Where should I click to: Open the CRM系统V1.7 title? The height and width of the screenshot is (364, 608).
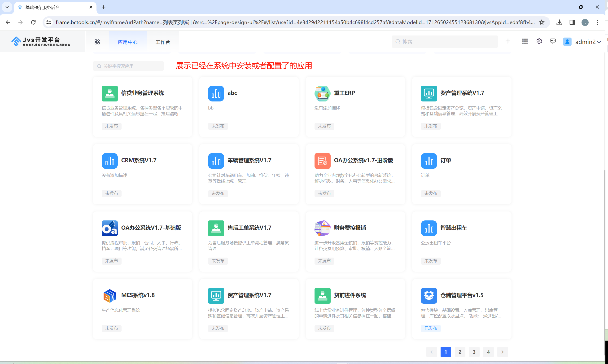pos(139,160)
